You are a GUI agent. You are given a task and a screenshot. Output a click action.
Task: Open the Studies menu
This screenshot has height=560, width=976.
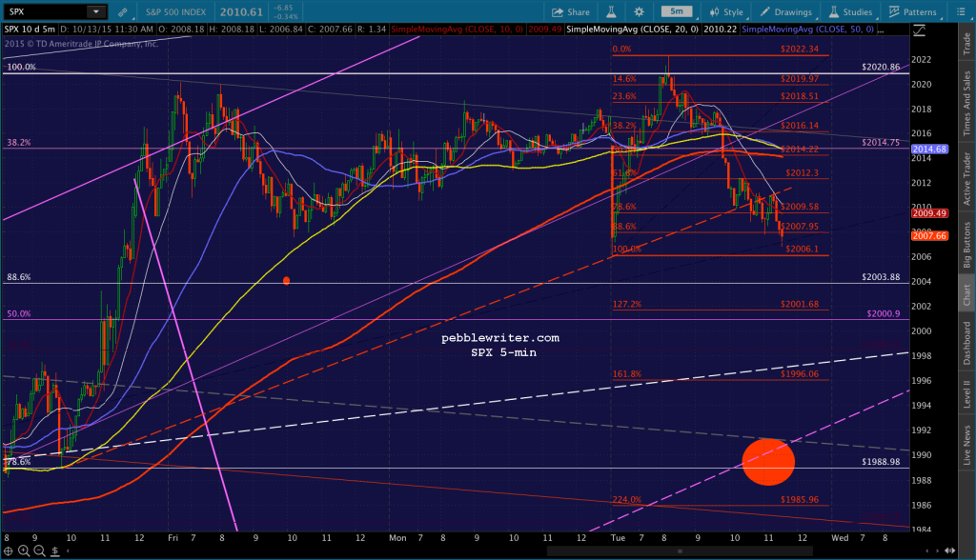(850, 11)
